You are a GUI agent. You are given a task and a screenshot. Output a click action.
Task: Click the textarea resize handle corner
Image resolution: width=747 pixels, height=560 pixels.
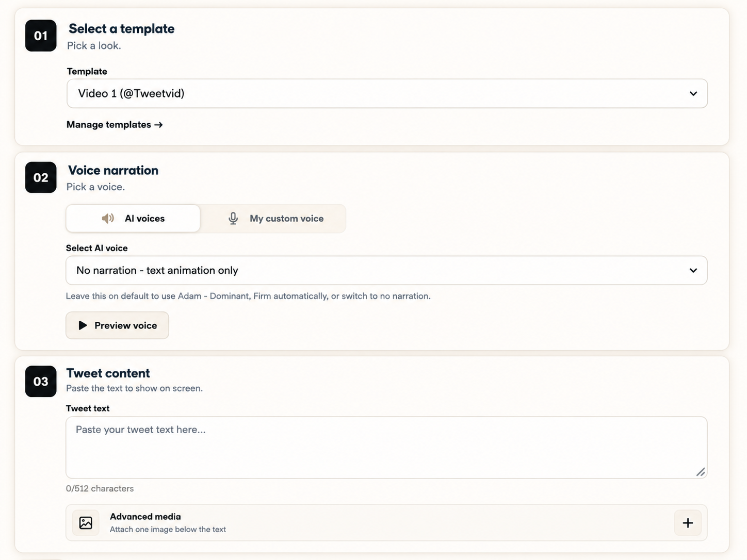coord(701,472)
